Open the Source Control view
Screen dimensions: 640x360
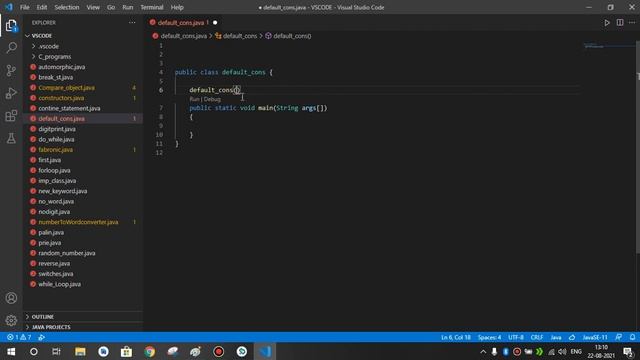click(x=11, y=71)
